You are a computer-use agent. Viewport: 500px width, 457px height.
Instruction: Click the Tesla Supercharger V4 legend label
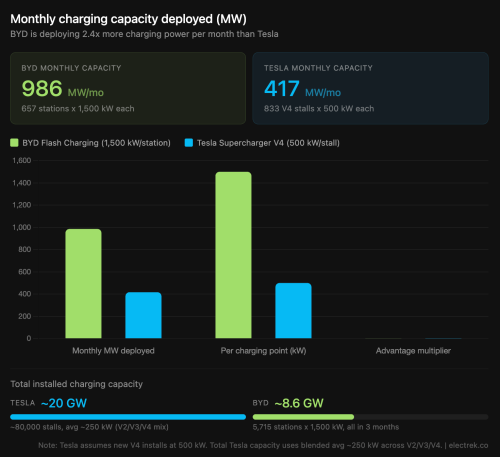click(x=268, y=143)
